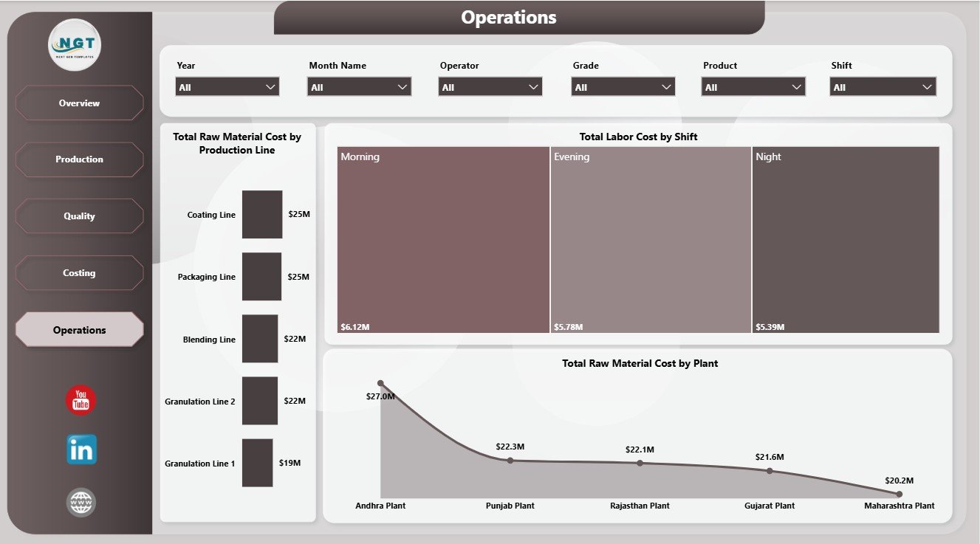Click the Blending Line axis label
This screenshot has width=980, height=544.
click(x=210, y=340)
